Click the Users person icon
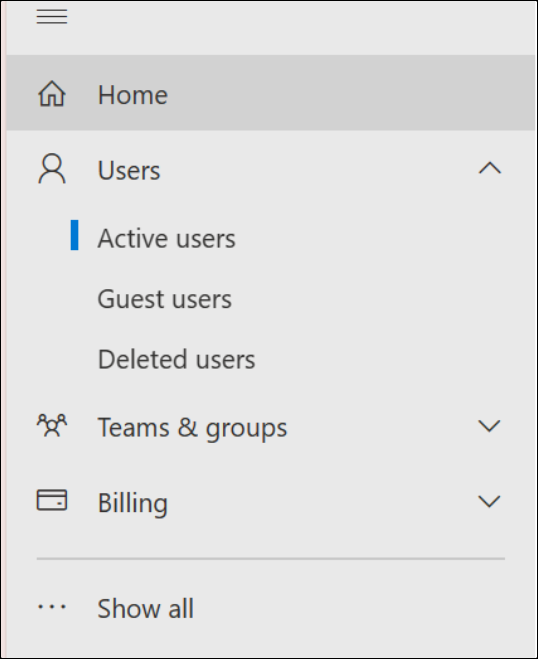 tap(52, 169)
